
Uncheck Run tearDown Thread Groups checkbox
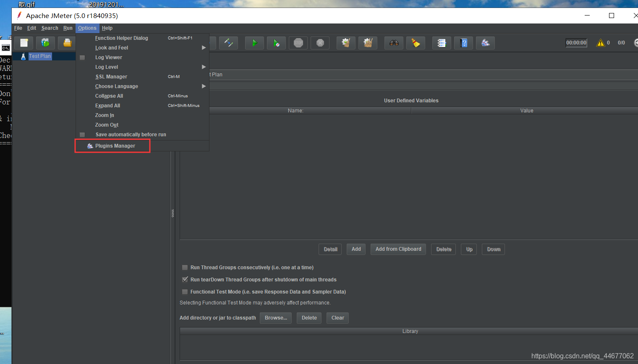coord(185,280)
